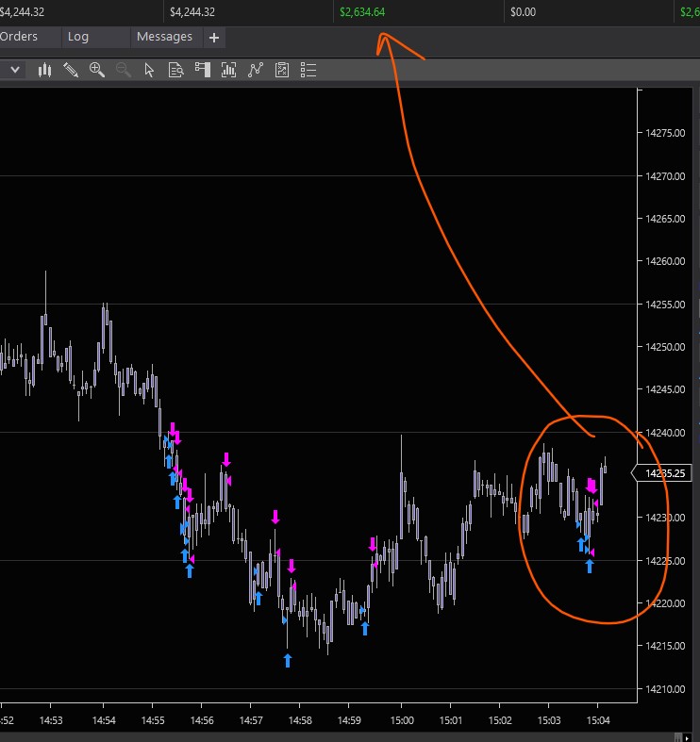Click the green $2,634.64 value cell
The height and width of the screenshot is (742, 700).
362,12
